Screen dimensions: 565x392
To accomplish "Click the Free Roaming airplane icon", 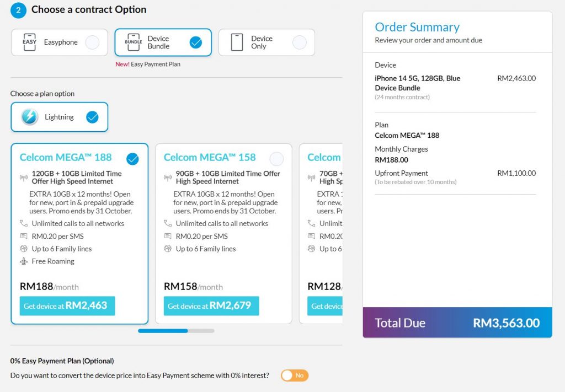I will (24, 261).
